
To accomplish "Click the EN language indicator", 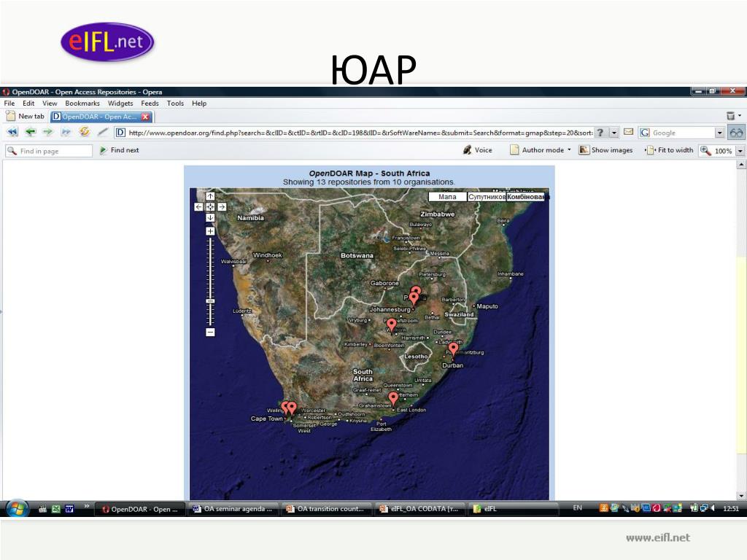I will tap(577, 508).
